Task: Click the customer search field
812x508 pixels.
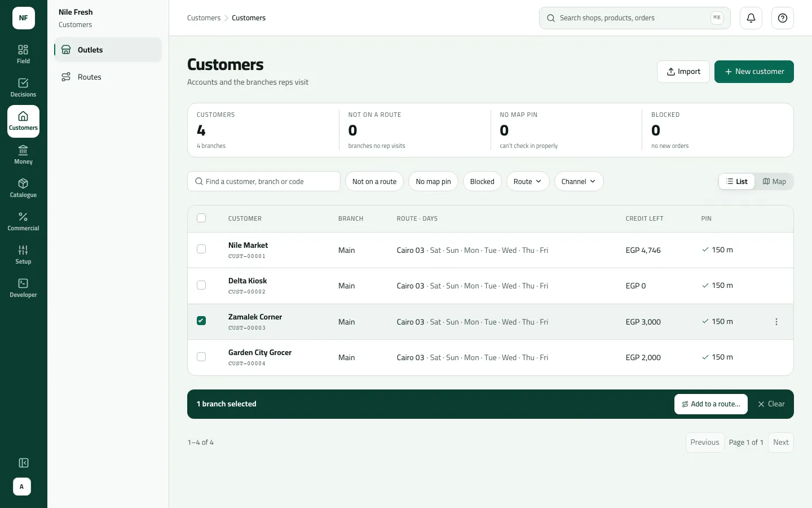Action: (264, 181)
